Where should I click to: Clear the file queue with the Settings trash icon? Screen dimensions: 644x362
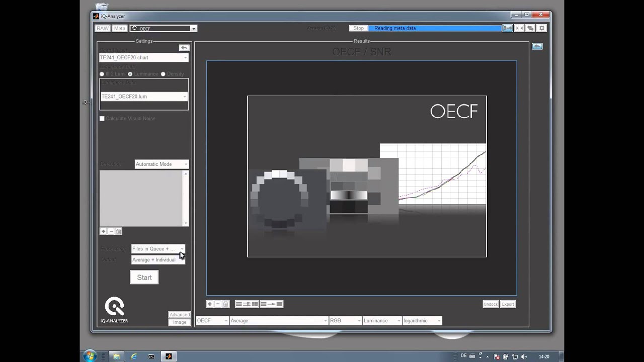pos(119,231)
